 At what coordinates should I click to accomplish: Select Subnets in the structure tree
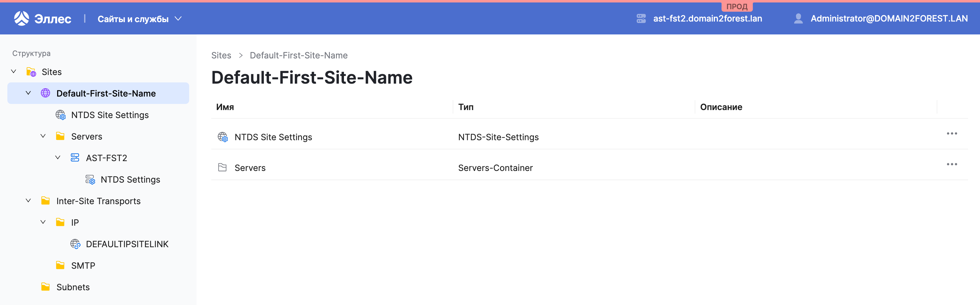[x=73, y=287]
